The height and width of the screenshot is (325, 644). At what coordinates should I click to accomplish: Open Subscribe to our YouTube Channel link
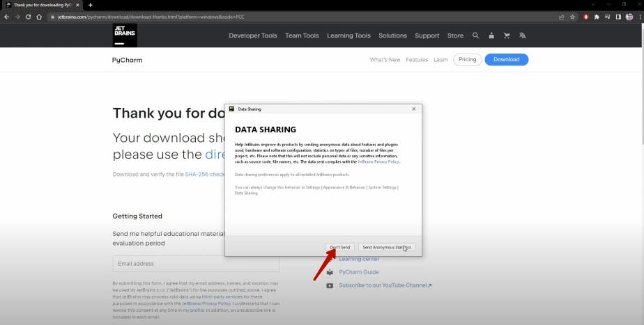[385, 285]
